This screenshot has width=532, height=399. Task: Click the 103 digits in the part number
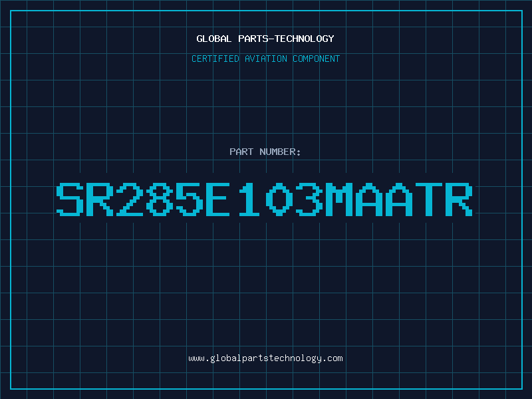click(280, 199)
